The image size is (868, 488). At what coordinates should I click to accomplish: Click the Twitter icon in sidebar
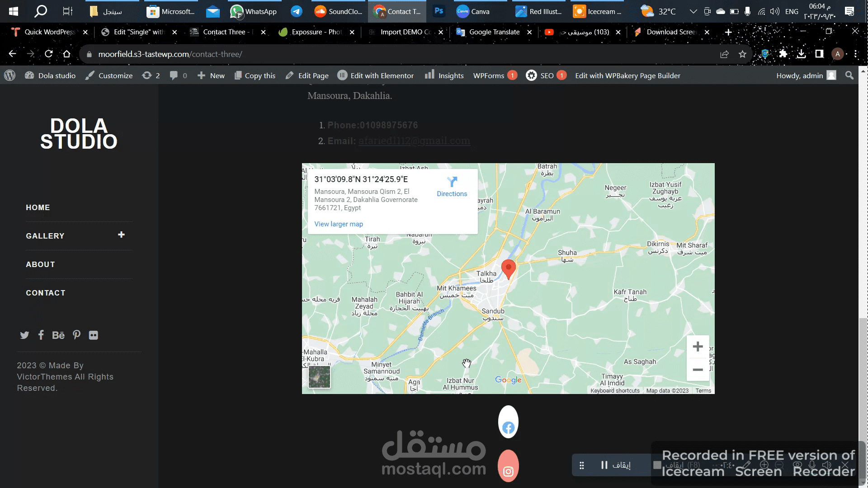tap(24, 335)
